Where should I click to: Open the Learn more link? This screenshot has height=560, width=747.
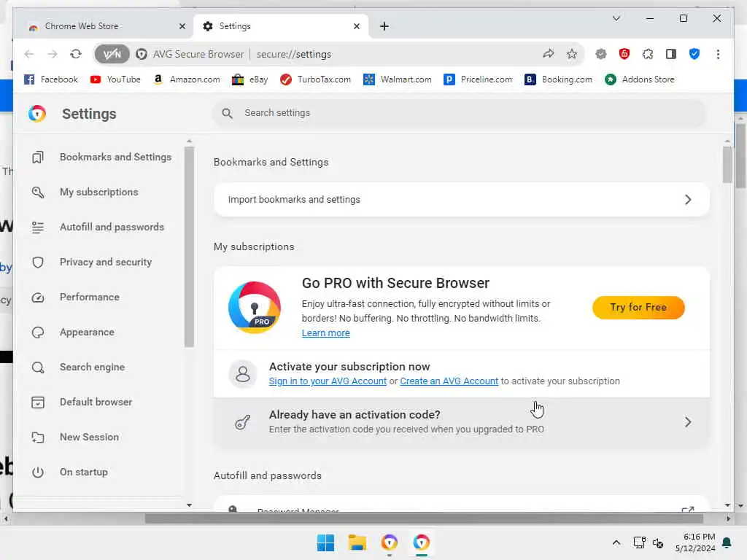coord(326,332)
